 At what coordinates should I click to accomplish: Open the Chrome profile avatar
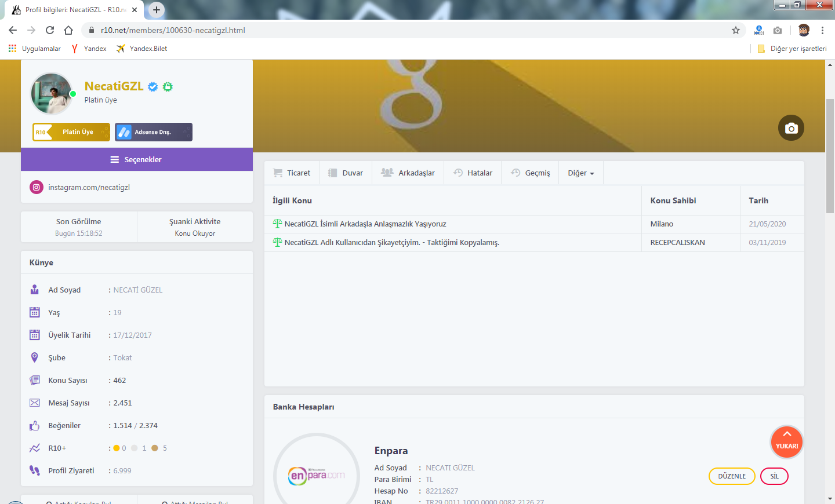click(804, 30)
